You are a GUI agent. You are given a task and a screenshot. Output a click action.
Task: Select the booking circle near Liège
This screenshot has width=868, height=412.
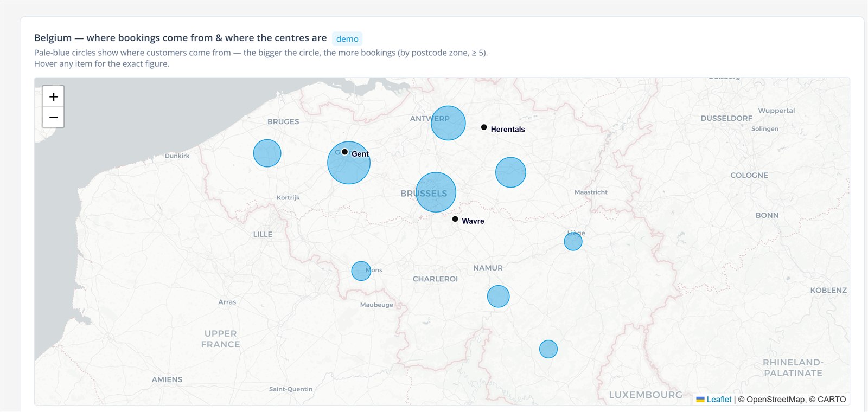click(573, 241)
